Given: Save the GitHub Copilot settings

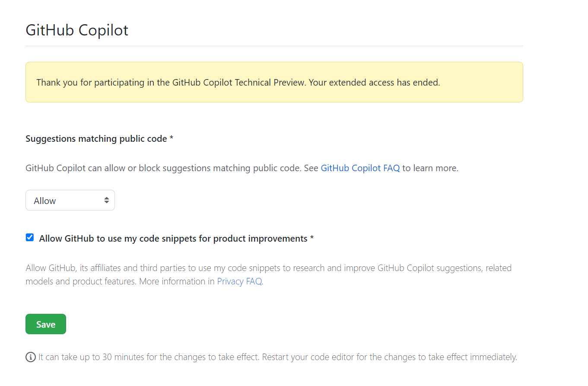Looking at the screenshot, I should 46,324.
